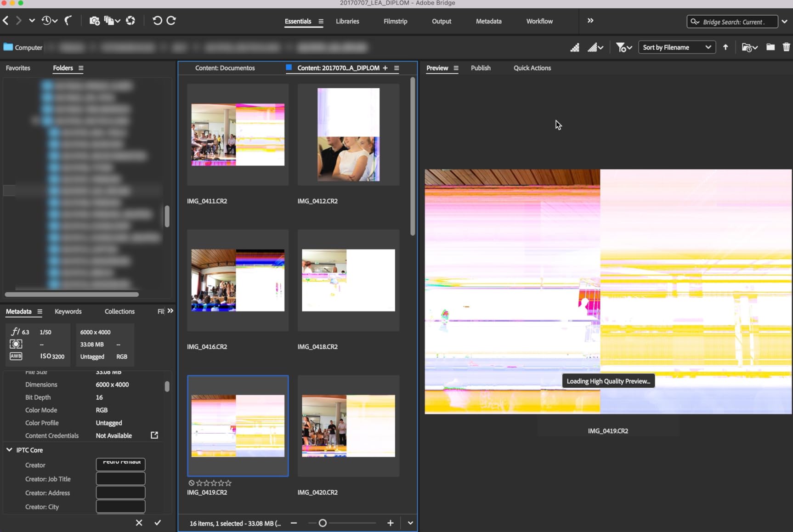Open the Sort by Filename dropdown
Image resolution: width=793 pixels, height=532 pixels.
[x=677, y=47]
